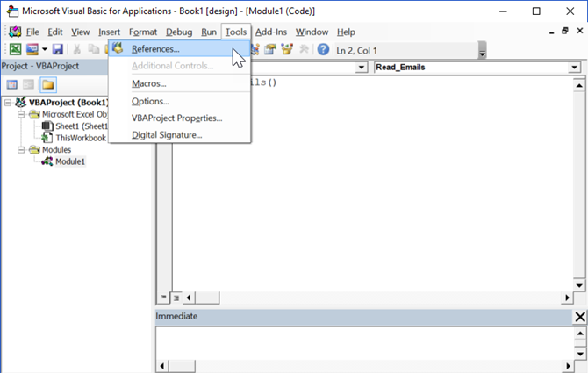Image resolution: width=588 pixels, height=373 pixels.
Task: Click View Code icon in Project panel
Action: click(x=13, y=85)
